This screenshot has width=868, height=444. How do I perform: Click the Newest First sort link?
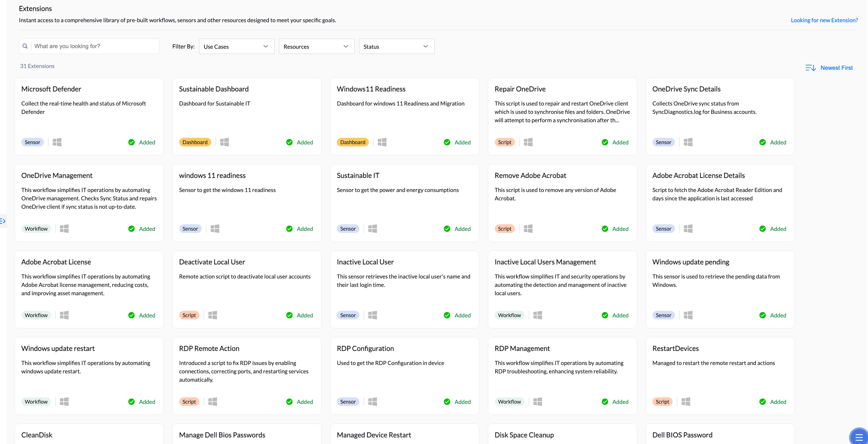(836, 68)
